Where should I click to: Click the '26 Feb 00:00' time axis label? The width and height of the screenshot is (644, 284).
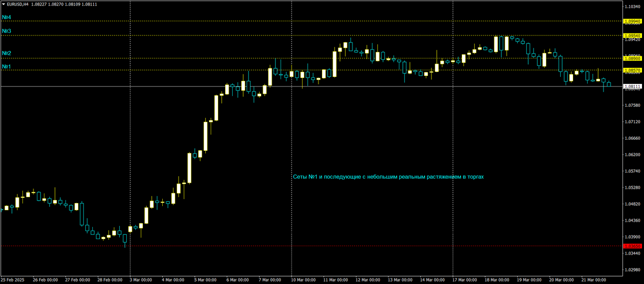click(x=45, y=280)
